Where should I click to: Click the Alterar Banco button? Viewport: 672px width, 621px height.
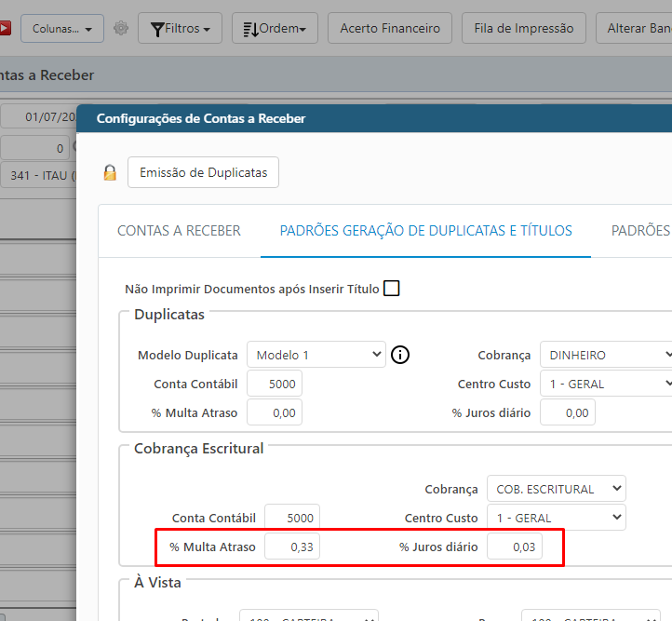(x=634, y=28)
